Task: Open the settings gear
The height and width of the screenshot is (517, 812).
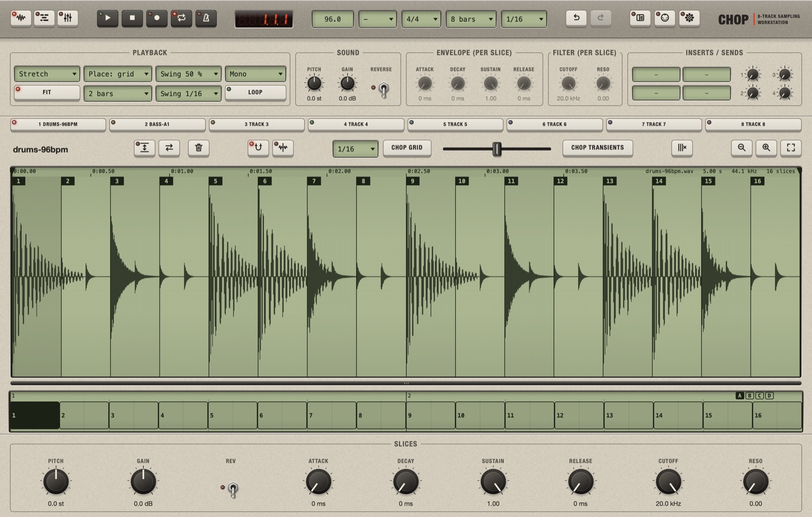Action: [x=689, y=18]
